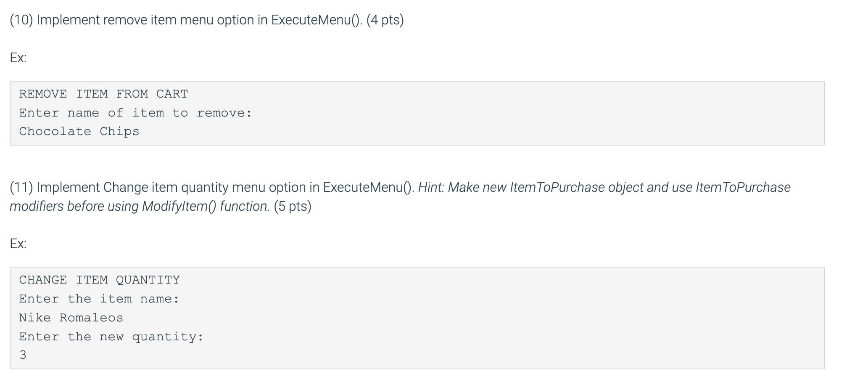Click the 'modifiers before using ModifyItem() function' text

pos(140,206)
